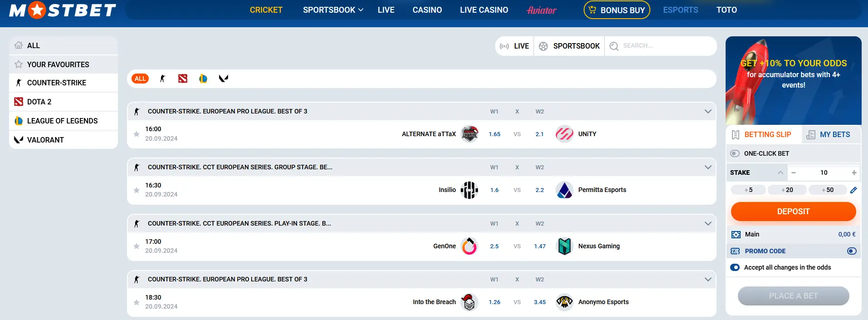Click the edit stake presets pencil icon
This screenshot has height=320, width=868.
[x=853, y=190]
